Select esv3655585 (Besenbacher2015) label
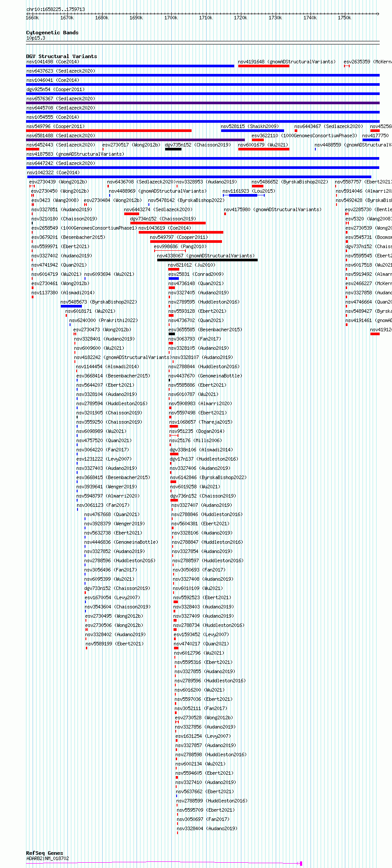The width and height of the screenshot is (392, 868). coord(205,330)
